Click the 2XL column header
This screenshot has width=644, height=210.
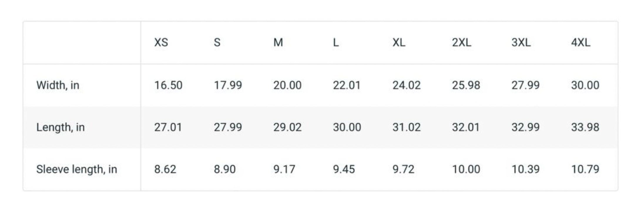(461, 43)
